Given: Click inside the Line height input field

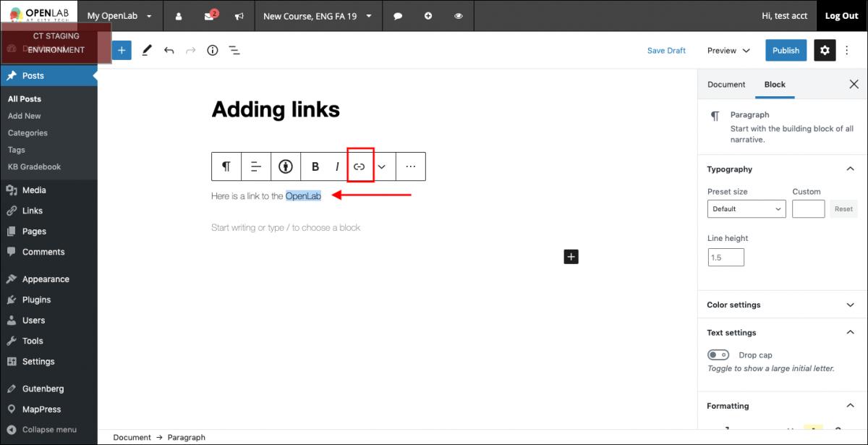Looking at the screenshot, I should tap(726, 257).
